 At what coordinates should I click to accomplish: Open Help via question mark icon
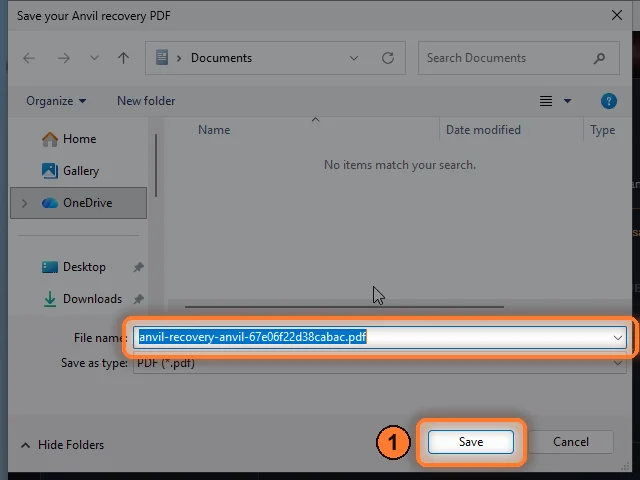[x=609, y=101]
